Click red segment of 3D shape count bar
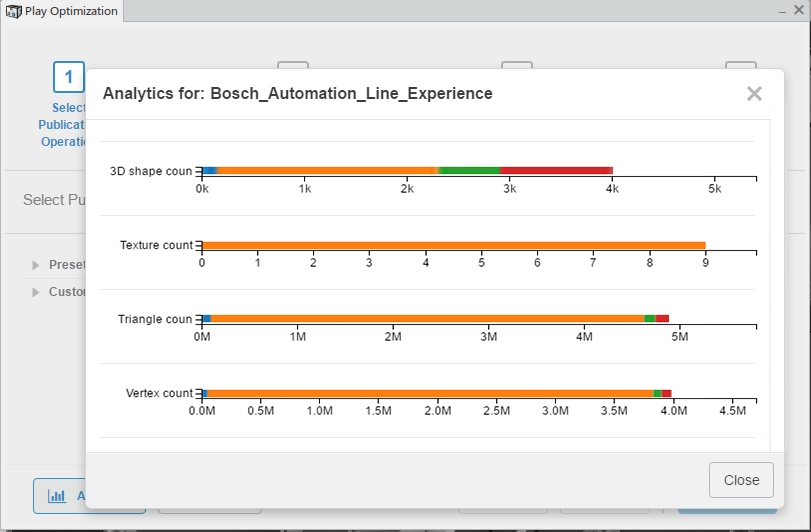 [x=556, y=171]
